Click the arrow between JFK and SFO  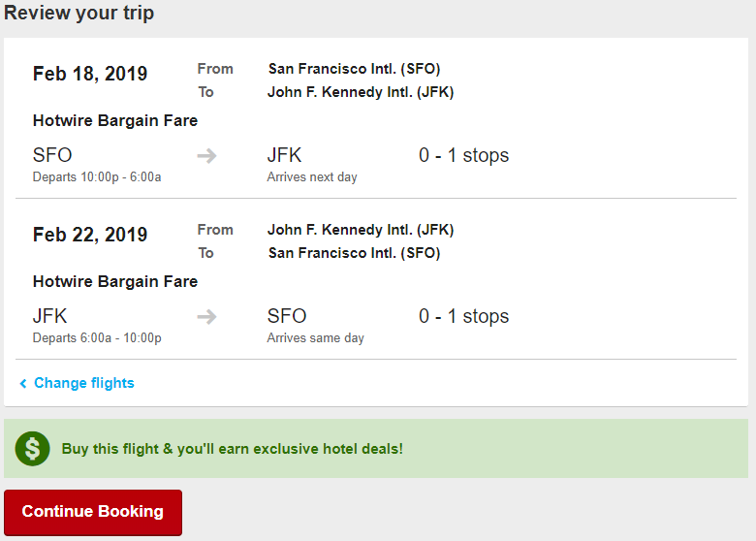point(206,317)
